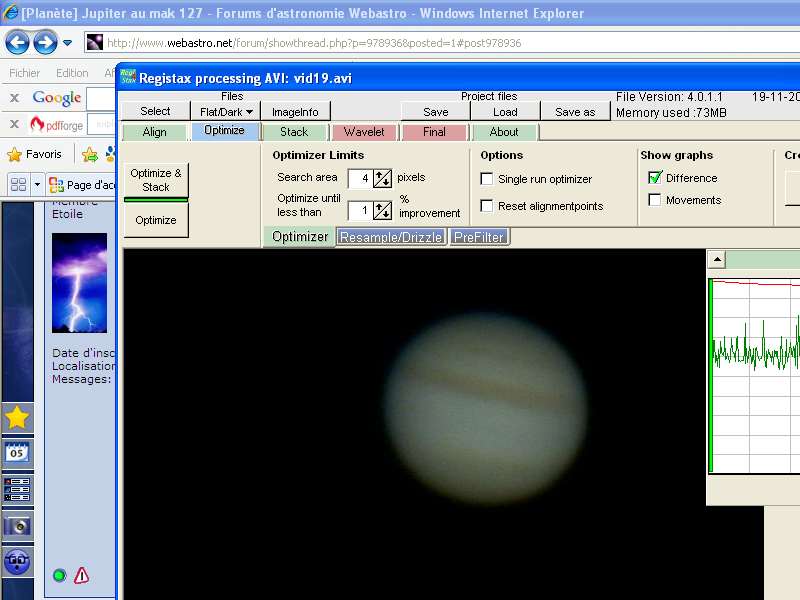The width and height of the screenshot is (800, 600).
Task: Click the Jupiter image preview
Action: click(x=485, y=408)
